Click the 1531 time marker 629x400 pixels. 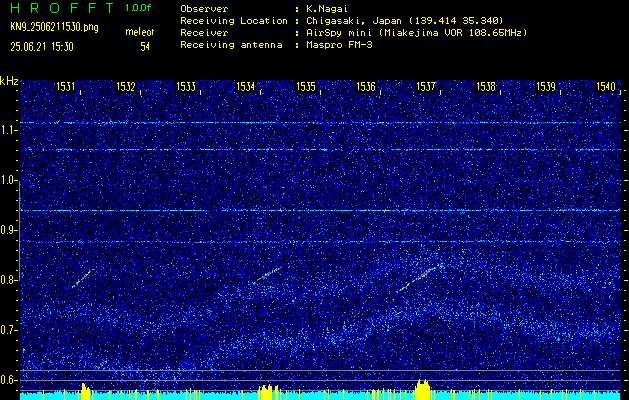pyautogui.click(x=65, y=87)
